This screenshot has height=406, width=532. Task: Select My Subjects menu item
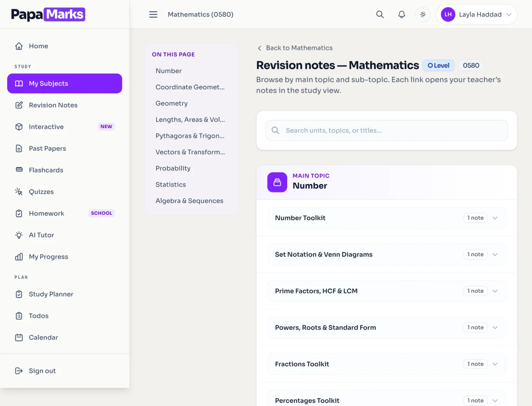pos(65,84)
